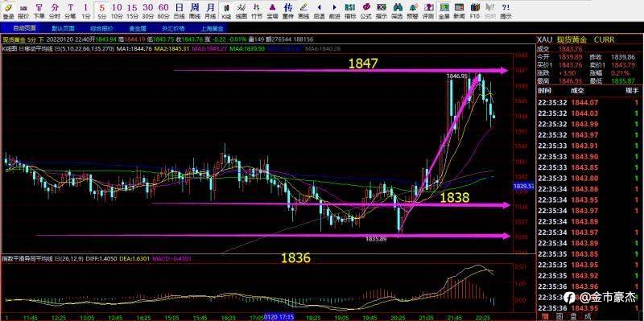Open the 外汇价格 forex prices tab
The width and height of the screenshot is (644, 321).
click(173, 28)
